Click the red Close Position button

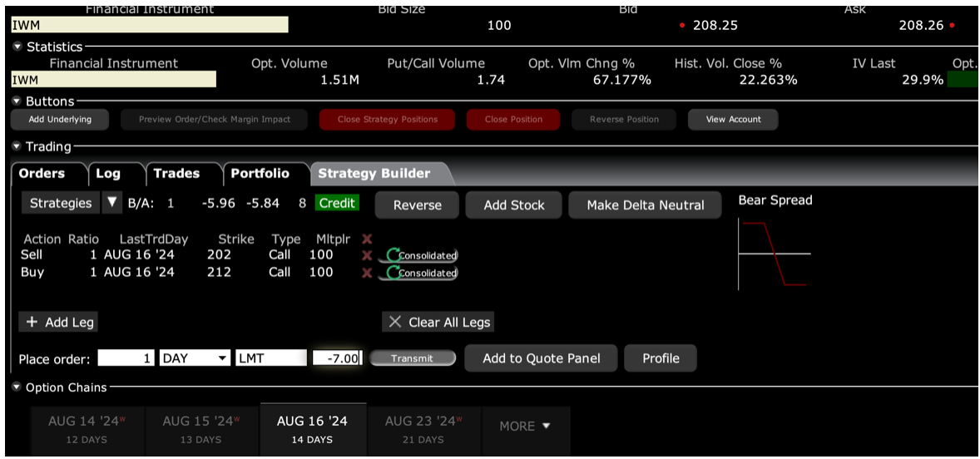513,119
